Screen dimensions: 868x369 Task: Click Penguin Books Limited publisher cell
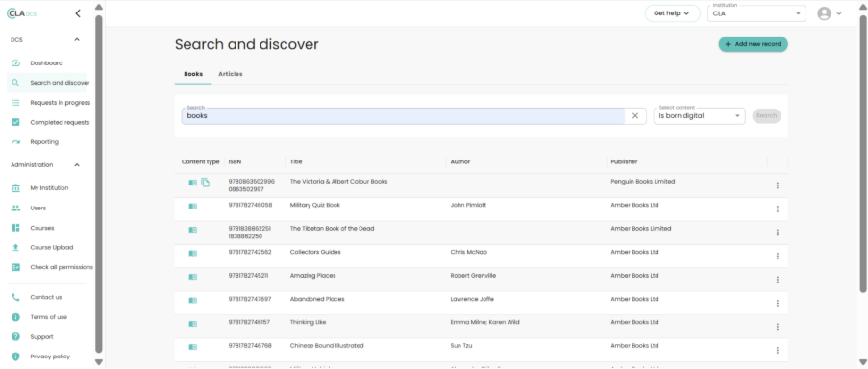click(643, 182)
